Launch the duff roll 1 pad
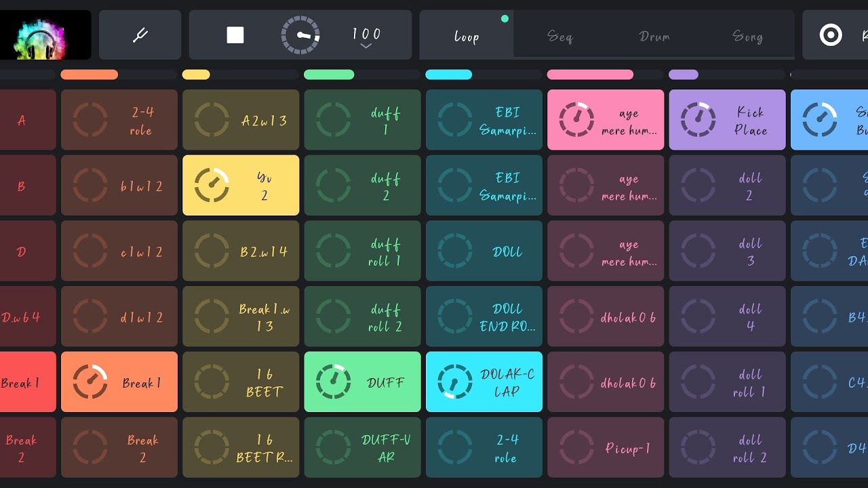The image size is (868, 488). coord(362,251)
